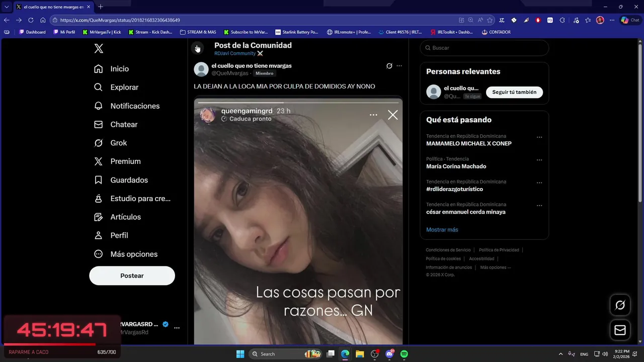Open IRLToolkit Dashboard bookmark
Screen dimensions: 644x362
pos(451,32)
